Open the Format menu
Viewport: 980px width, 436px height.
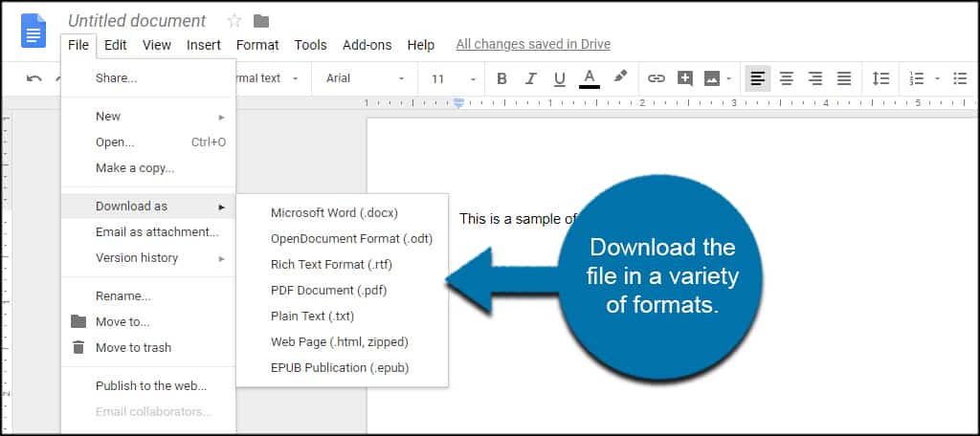(257, 45)
